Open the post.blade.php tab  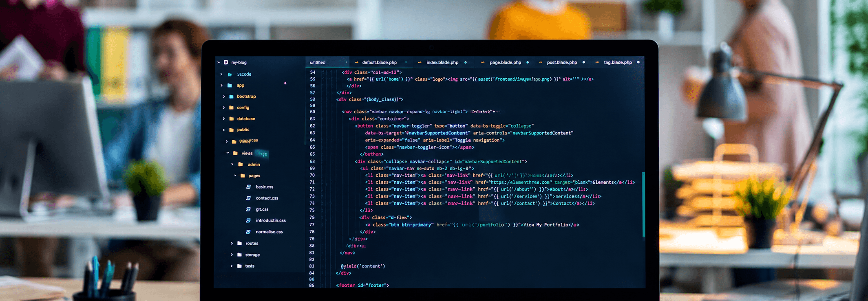pos(562,62)
